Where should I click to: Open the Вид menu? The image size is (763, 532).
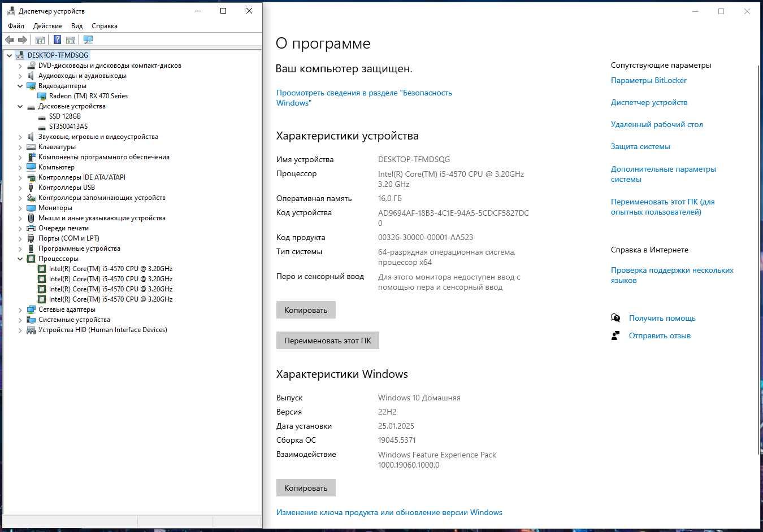77,26
